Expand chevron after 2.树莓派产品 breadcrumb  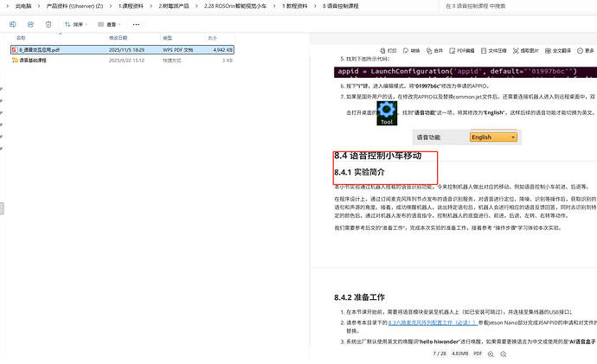tap(196, 6)
